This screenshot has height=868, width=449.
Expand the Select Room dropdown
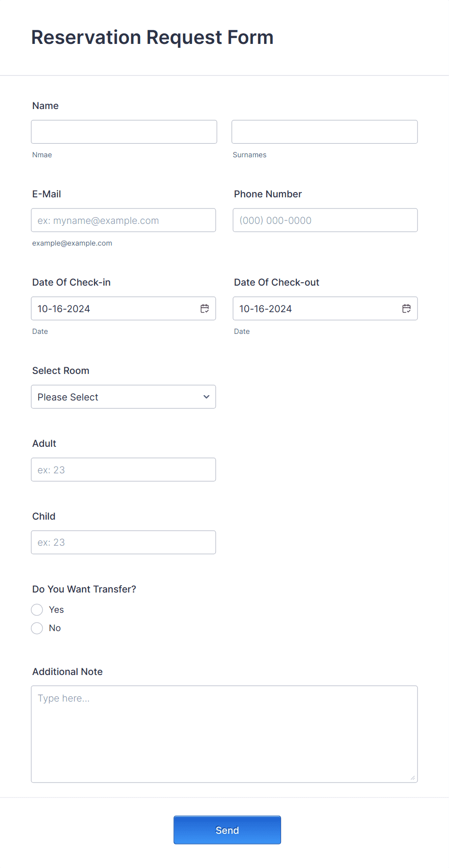coord(124,397)
